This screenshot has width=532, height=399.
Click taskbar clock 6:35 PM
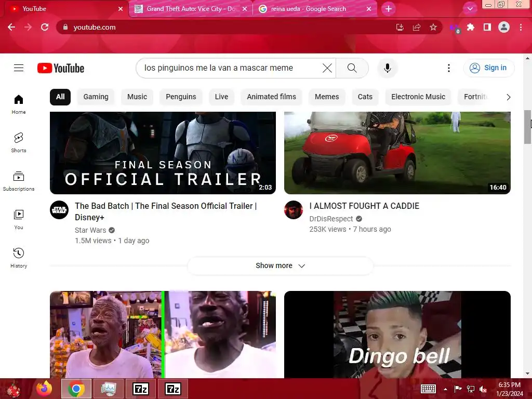click(509, 385)
